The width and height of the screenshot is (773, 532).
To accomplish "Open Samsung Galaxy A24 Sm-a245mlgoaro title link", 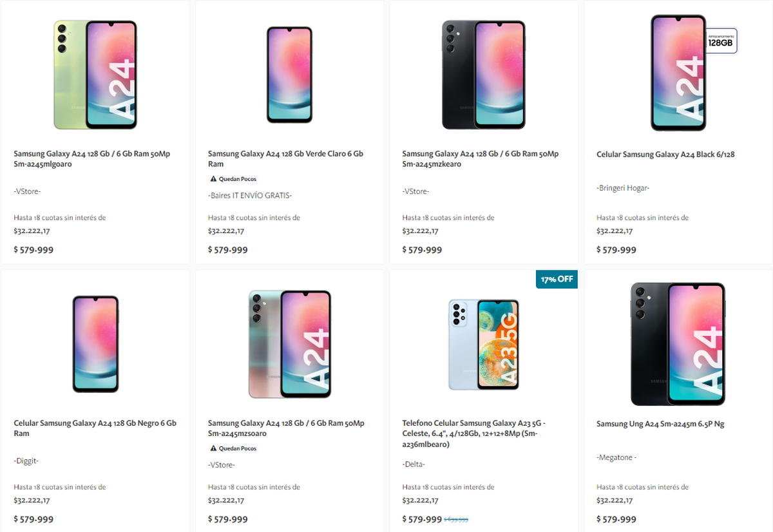I will pos(91,159).
